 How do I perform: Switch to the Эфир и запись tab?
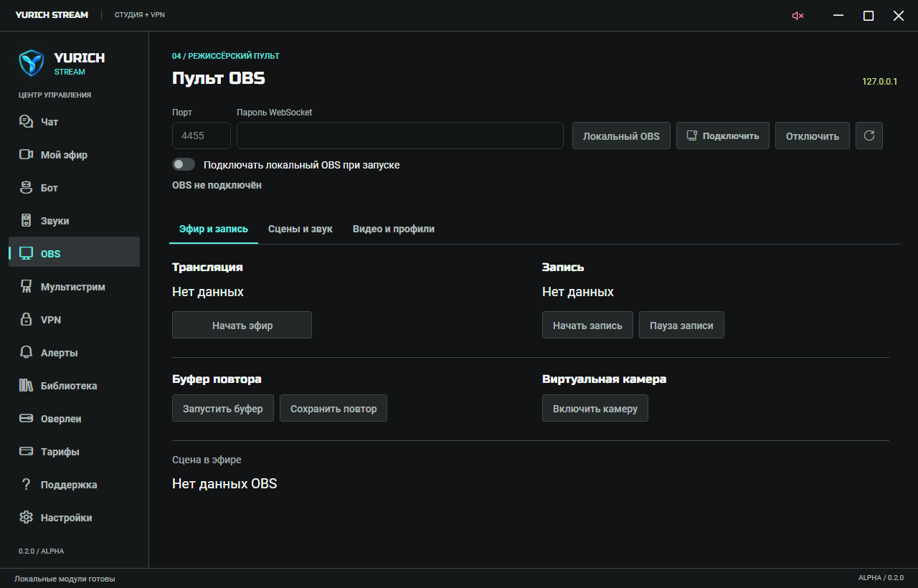click(x=214, y=229)
